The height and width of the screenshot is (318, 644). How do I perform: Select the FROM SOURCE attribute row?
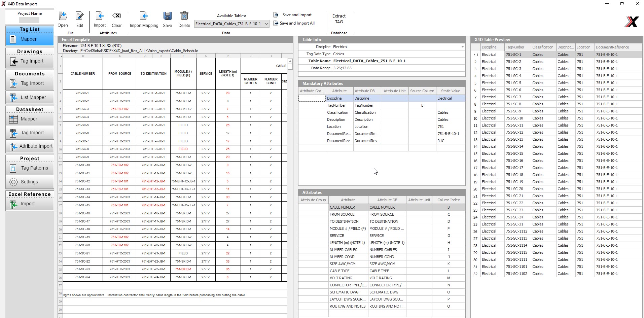(x=382, y=214)
